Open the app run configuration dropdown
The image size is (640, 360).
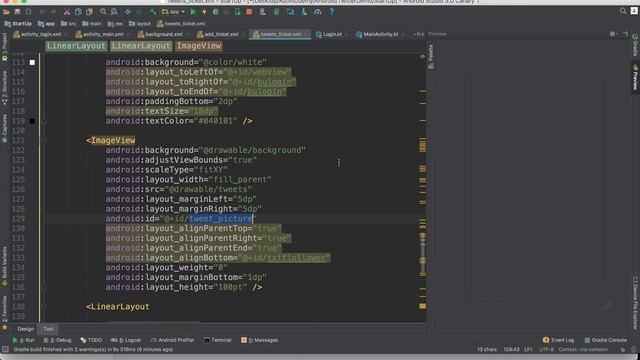tap(173, 12)
